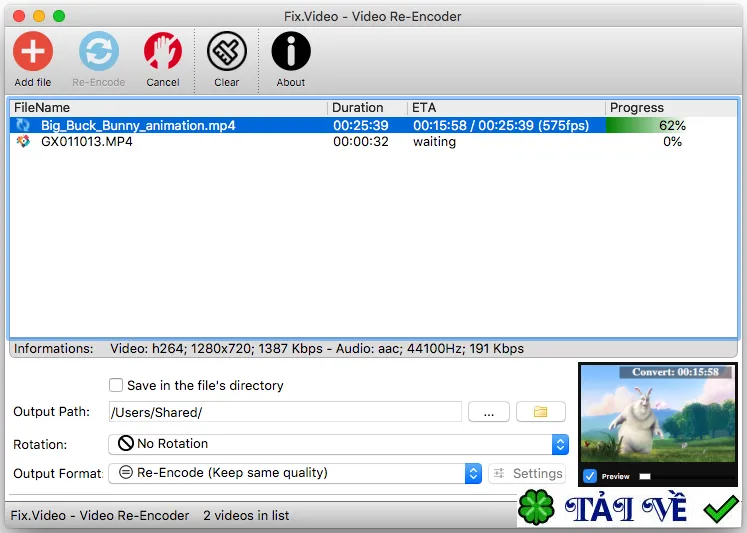Click the Output Path text field
This screenshot has width=747, height=533.
click(285, 412)
